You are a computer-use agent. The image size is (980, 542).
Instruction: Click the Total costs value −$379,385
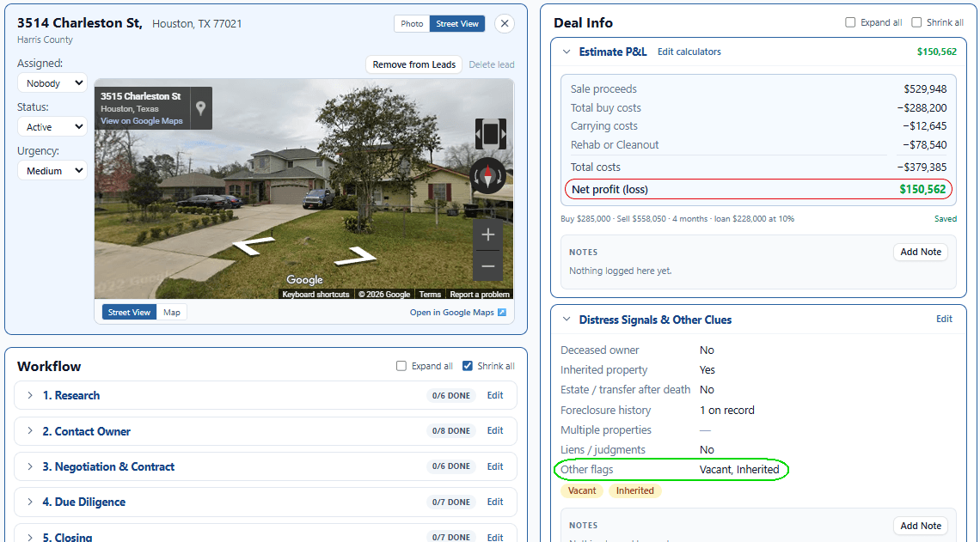[x=922, y=167]
